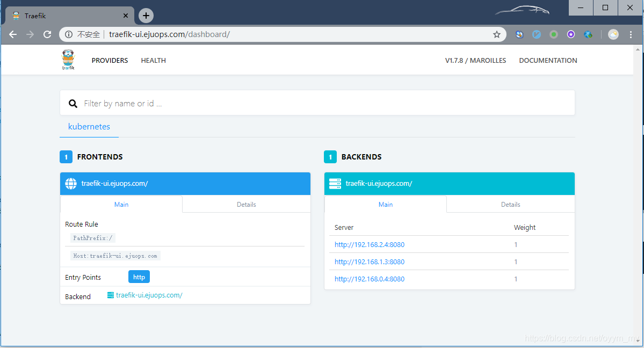Open server link http://192.168.0.4:8080

click(x=369, y=279)
